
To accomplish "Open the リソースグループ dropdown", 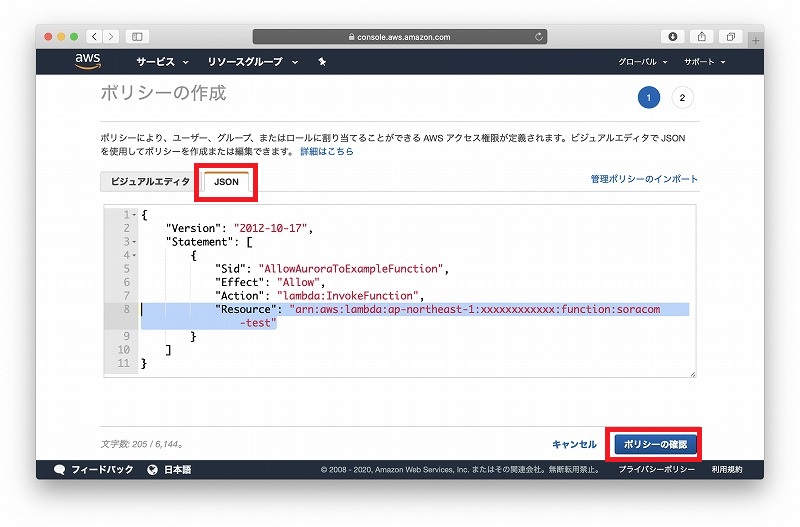I will pyautogui.click(x=253, y=62).
